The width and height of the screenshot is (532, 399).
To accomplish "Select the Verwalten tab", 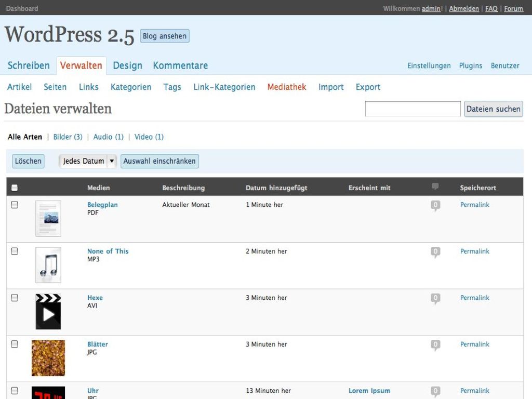I will click(x=81, y=65).
